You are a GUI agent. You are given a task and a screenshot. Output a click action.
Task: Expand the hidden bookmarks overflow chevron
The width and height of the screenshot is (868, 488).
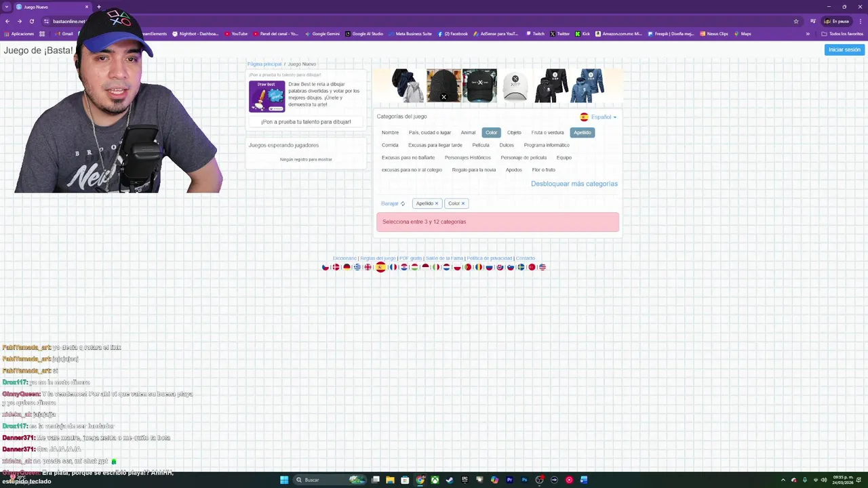coord(808,34)
